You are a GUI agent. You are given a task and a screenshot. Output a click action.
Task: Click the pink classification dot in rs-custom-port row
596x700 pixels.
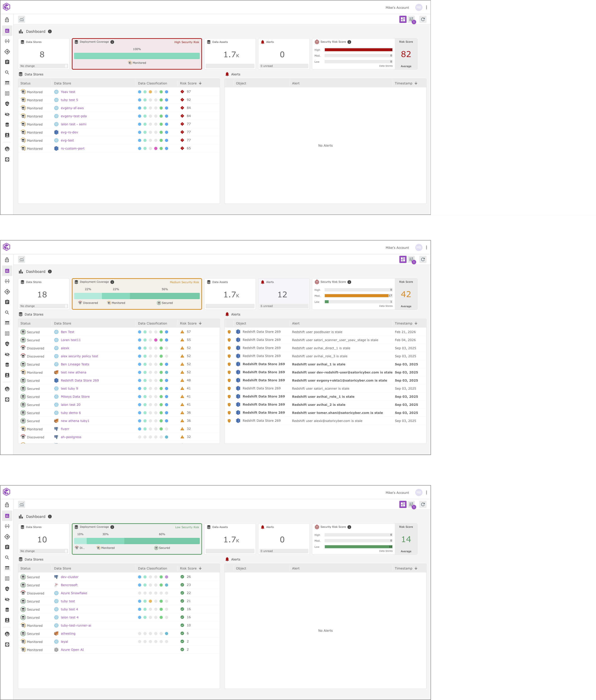[156, 148]
